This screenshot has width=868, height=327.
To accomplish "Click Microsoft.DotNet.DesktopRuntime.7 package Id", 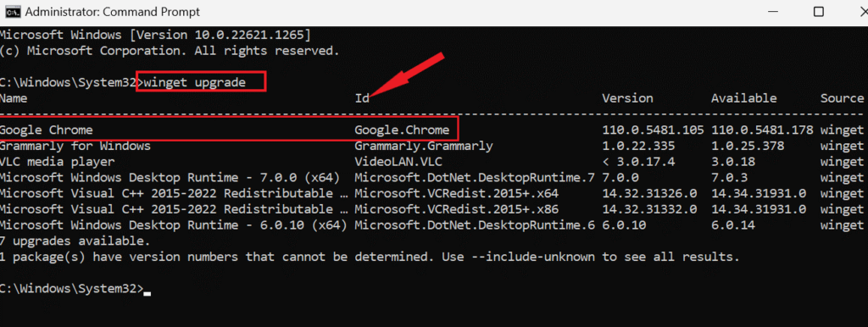I will [475, 178].
